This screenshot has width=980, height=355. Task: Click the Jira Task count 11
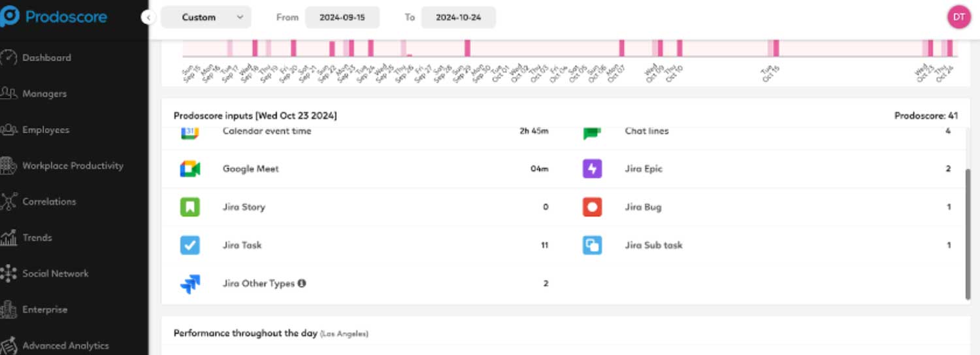pyautogui.click(x=544, y=245)
